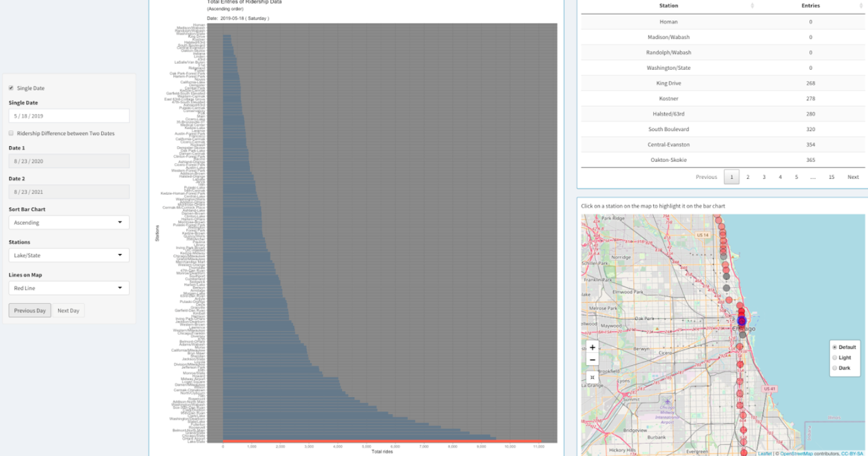Click the Washington/State table row
The width and height of the screenshot is (868, 456).
pos(723,68)
